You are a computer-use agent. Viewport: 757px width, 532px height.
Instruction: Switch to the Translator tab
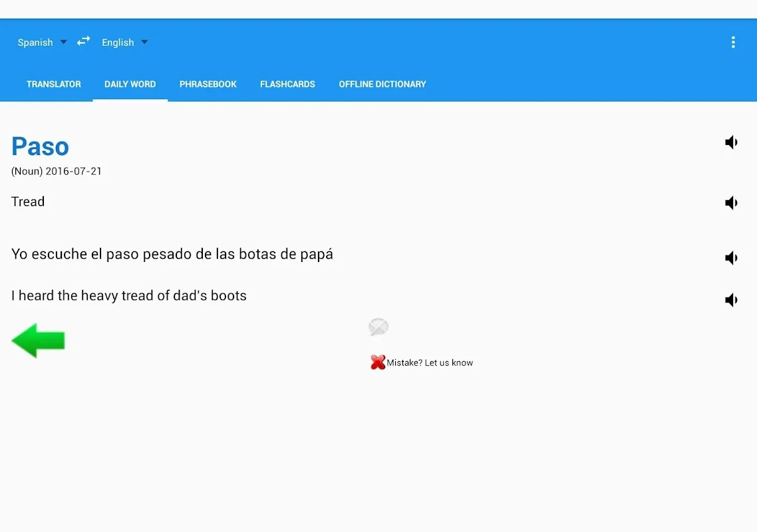tap(53, 84)
